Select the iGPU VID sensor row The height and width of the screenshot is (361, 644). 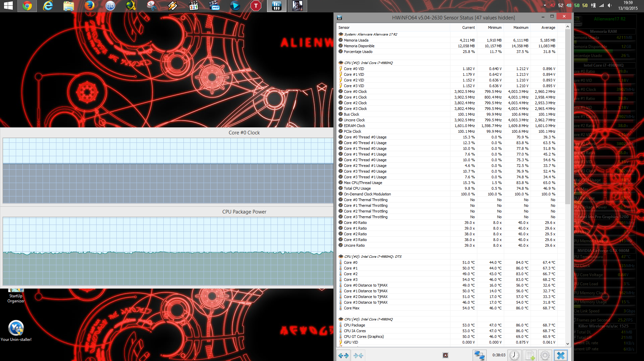click(x=447, y=342)
